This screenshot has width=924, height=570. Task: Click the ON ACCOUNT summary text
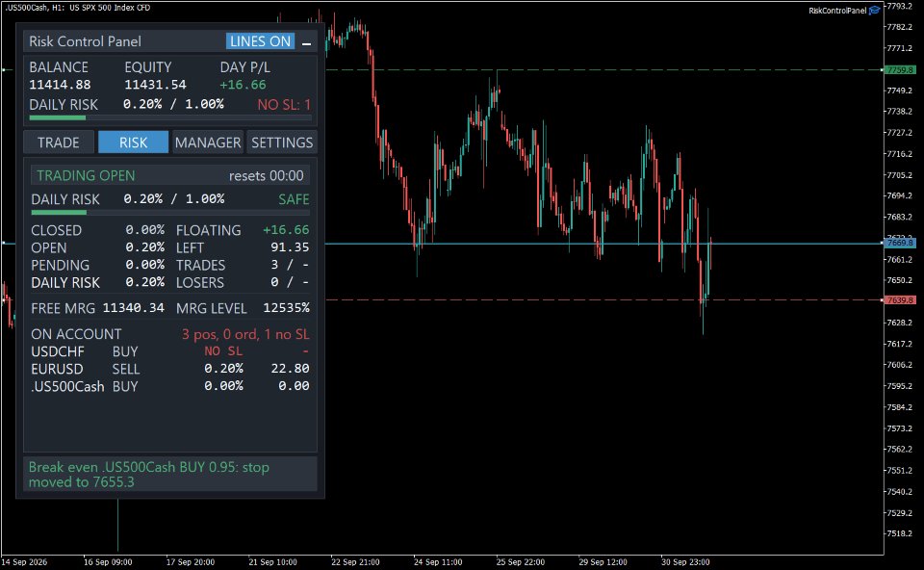(x=245, y=334)
